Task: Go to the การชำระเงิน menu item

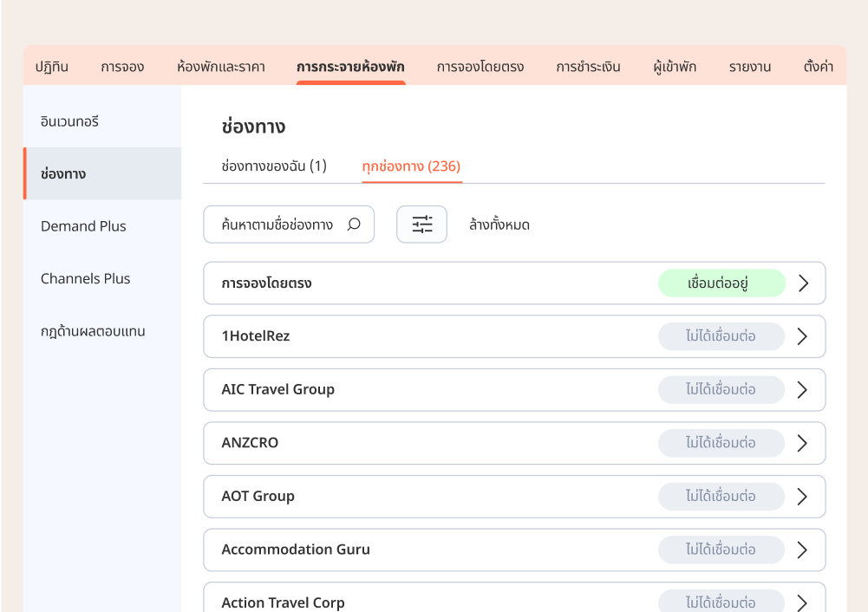Action: (588, 67)
